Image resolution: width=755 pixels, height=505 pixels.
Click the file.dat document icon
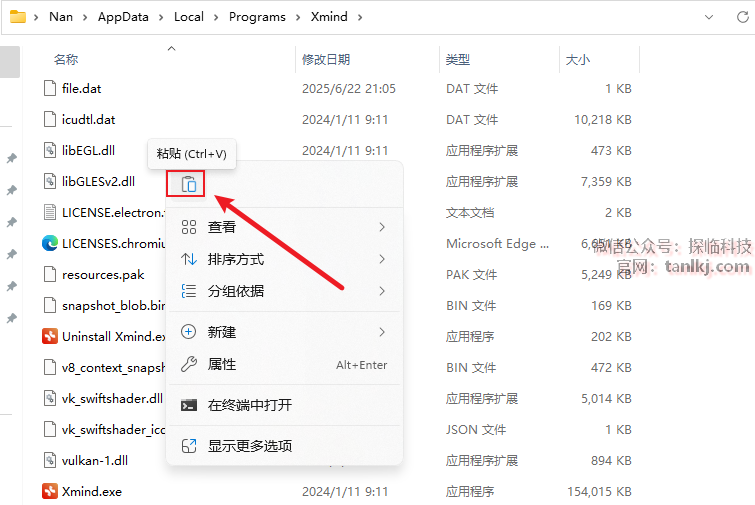point(50,88)
